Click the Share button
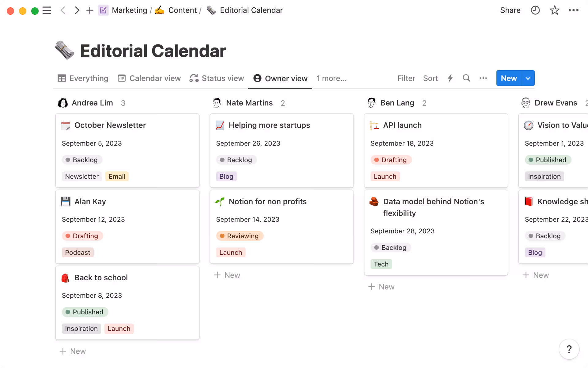The image size is (588, 368). coord(510,10)
